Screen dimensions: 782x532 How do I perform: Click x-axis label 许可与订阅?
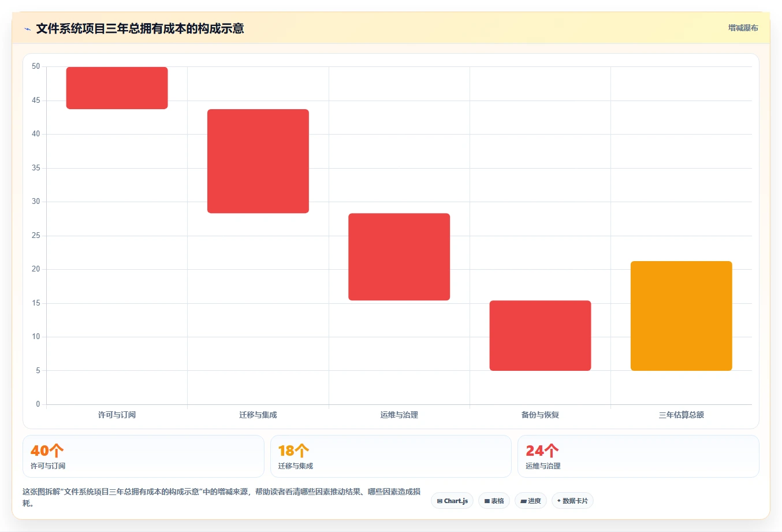(117, 415)
